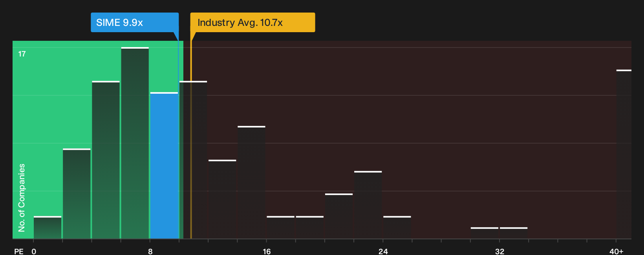This screenshot has width=644, height=255.
Task: Click the dark bar just left of PE 24
Action: pyautogui.click(x=368, y=205)
